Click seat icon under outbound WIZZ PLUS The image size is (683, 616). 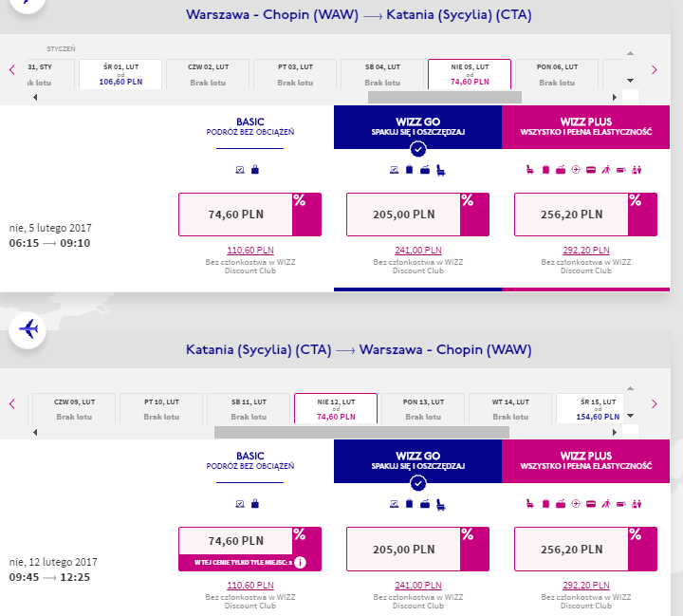click(x=529, y=170)
